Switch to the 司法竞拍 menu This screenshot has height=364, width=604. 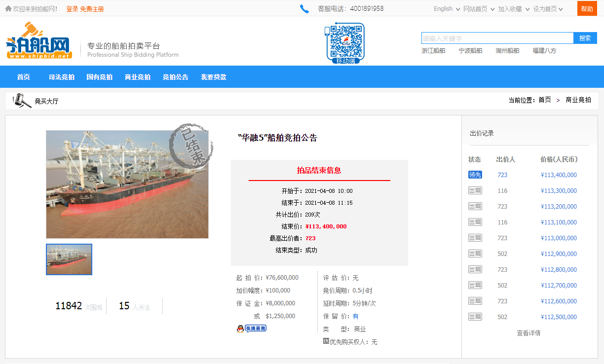pyautogui.click(x=61, y=76)
